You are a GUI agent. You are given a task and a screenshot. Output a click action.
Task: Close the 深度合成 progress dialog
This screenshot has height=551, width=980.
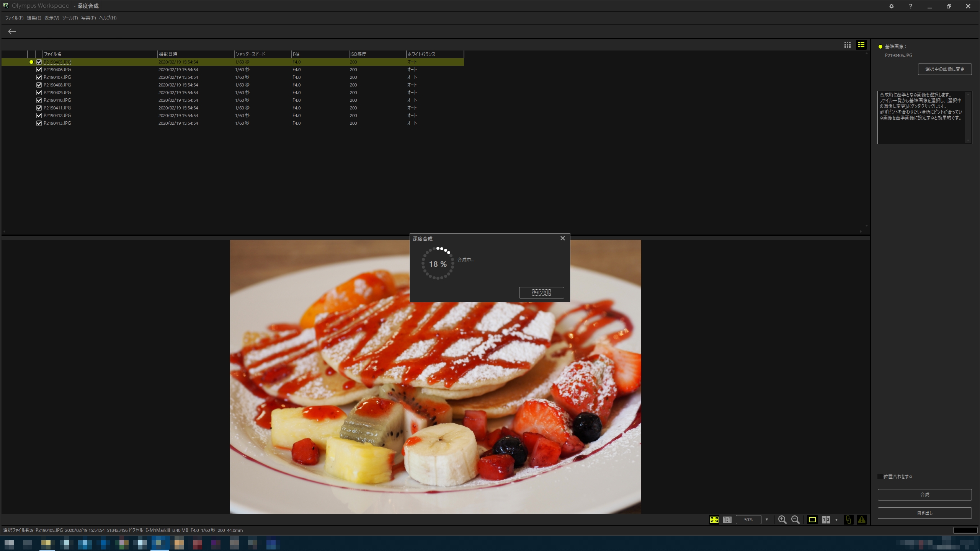tap(563, 238)
